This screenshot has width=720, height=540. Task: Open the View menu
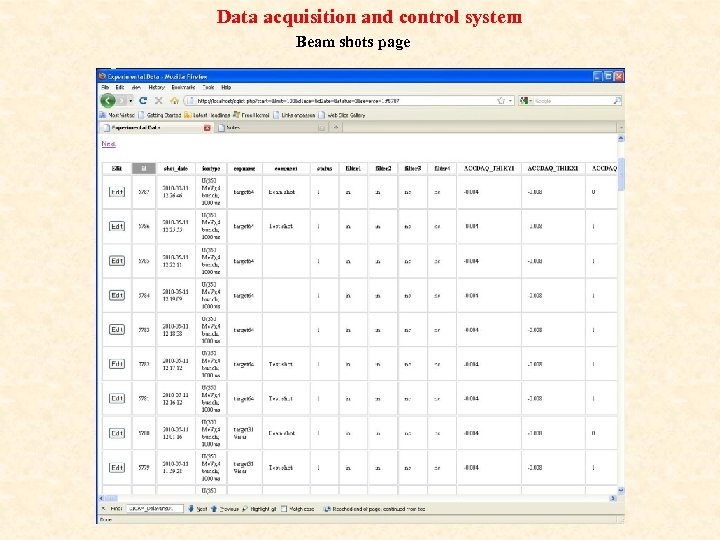point(136,87)
